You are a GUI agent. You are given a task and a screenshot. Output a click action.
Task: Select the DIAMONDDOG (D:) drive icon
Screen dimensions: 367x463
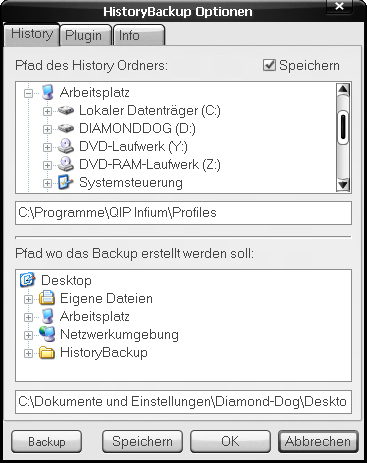point(66,128)
